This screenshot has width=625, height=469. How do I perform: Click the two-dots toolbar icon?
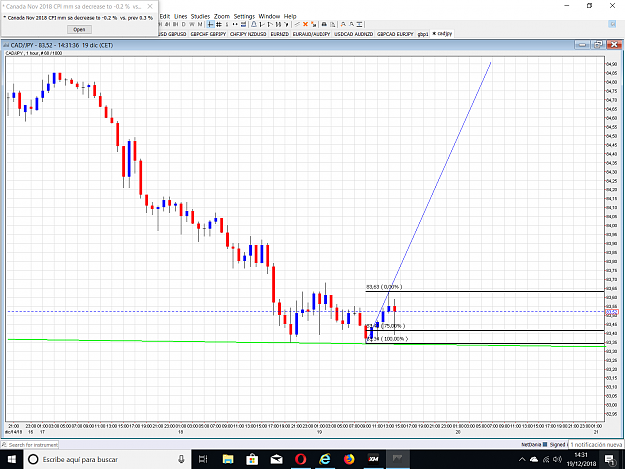(x=235, y=24)
